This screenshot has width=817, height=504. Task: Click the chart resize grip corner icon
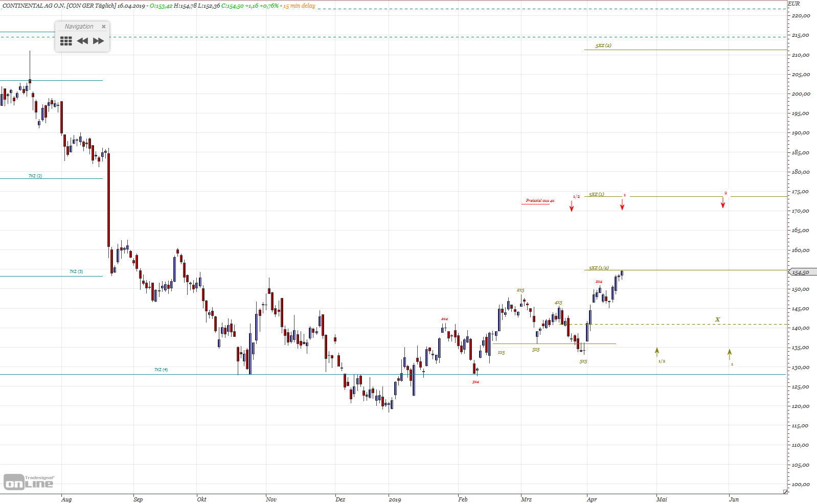[785, 492]
